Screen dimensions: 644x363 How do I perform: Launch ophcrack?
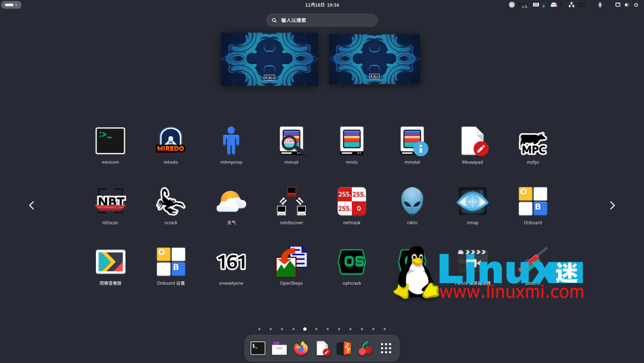(352, 262)
